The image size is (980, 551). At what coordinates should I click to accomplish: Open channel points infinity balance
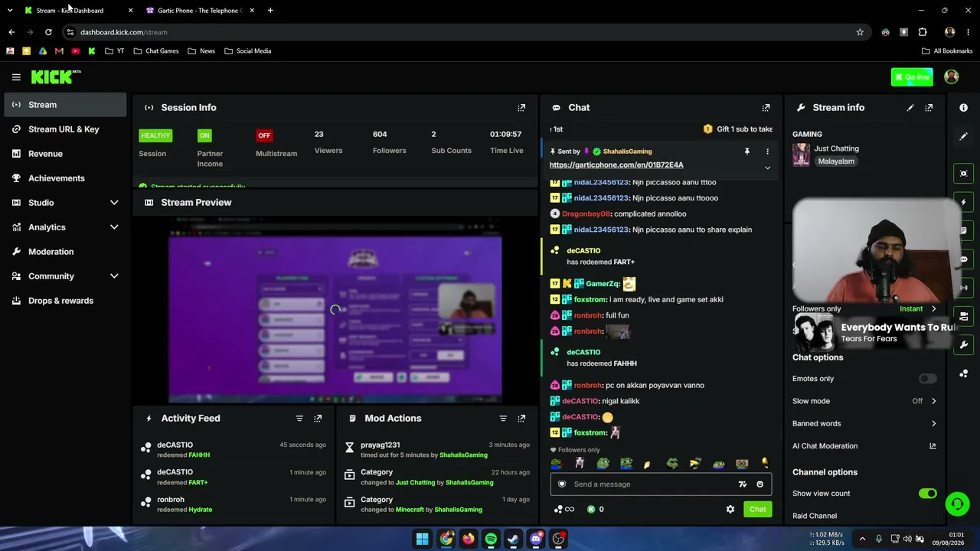coord(564,510)
